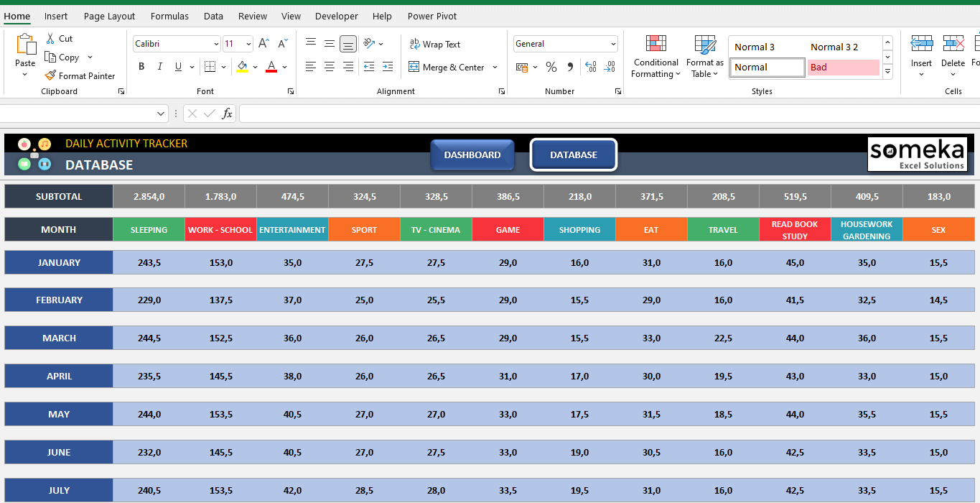Click the yellow Fill Color swatch

coord(242,67)
